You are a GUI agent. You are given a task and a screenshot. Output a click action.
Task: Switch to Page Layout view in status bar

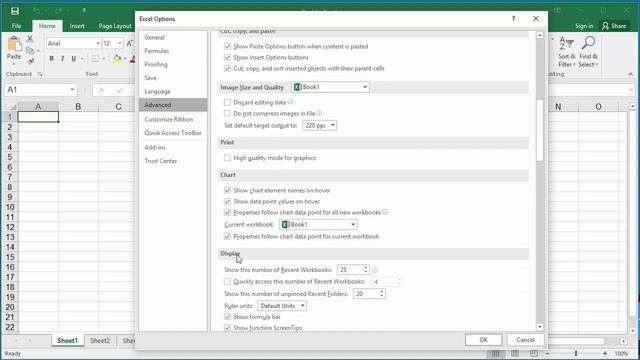515,353
